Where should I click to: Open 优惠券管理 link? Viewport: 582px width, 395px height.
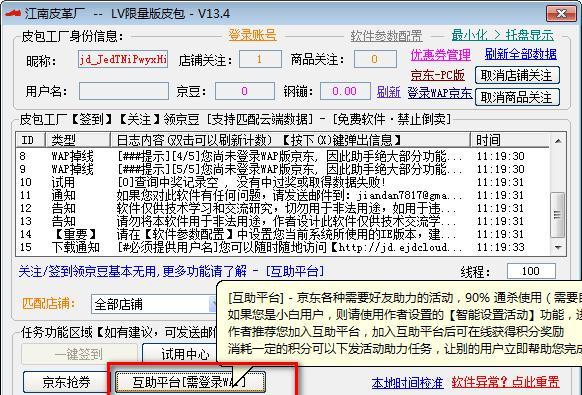(x=441, y=55)
